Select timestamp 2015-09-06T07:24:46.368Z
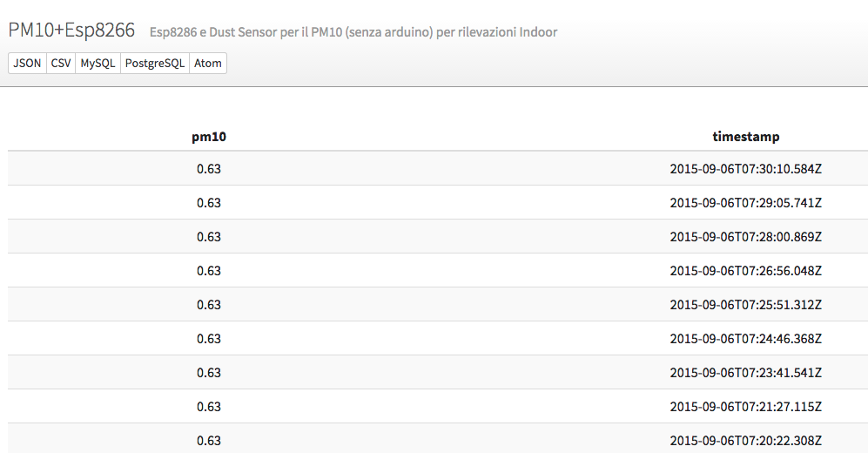868x453 pixels. [x=745, y=338]
